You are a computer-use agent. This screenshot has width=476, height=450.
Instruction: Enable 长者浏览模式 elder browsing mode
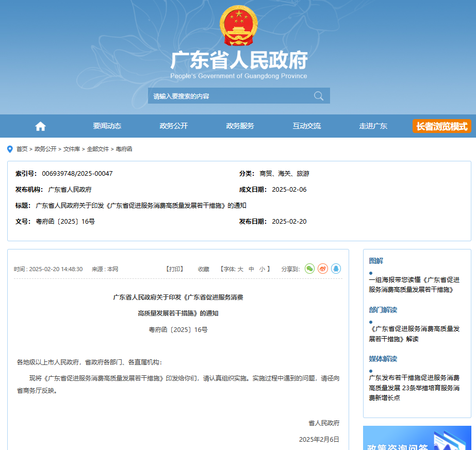tap(441, 126)
